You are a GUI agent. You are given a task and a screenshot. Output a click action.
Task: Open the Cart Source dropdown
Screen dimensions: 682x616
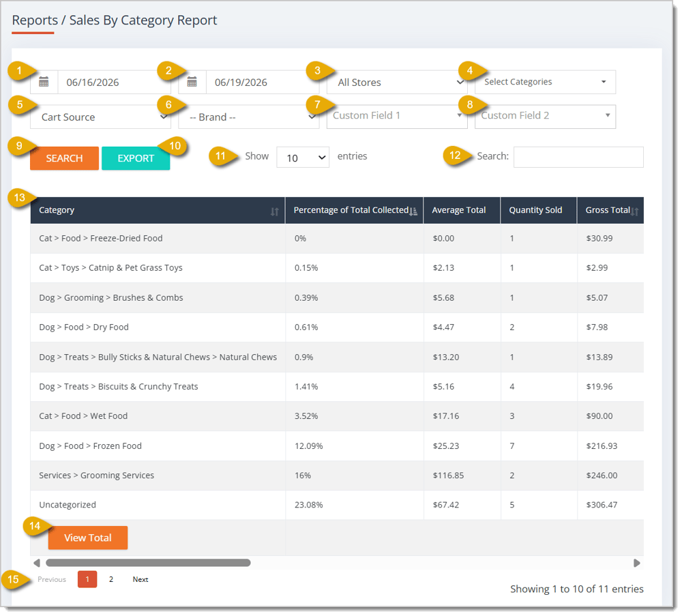(x=100, y=117)
